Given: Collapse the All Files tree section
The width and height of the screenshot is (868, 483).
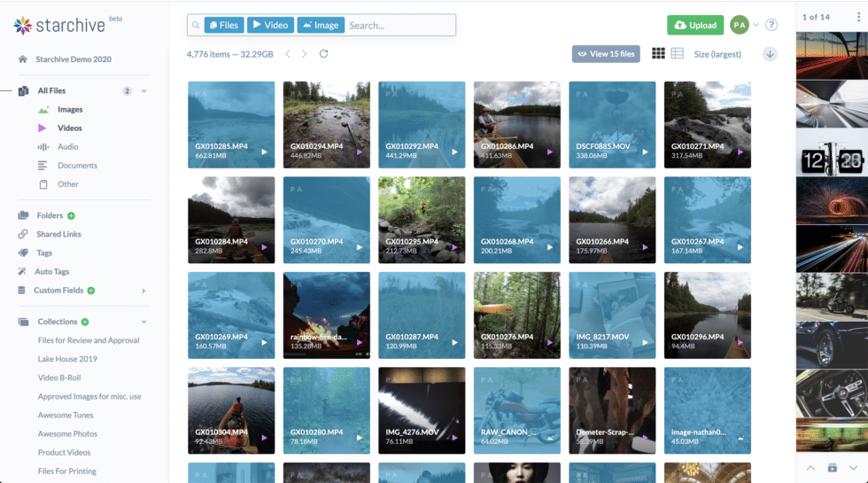Looking at the screenshot, I should 144,91.
